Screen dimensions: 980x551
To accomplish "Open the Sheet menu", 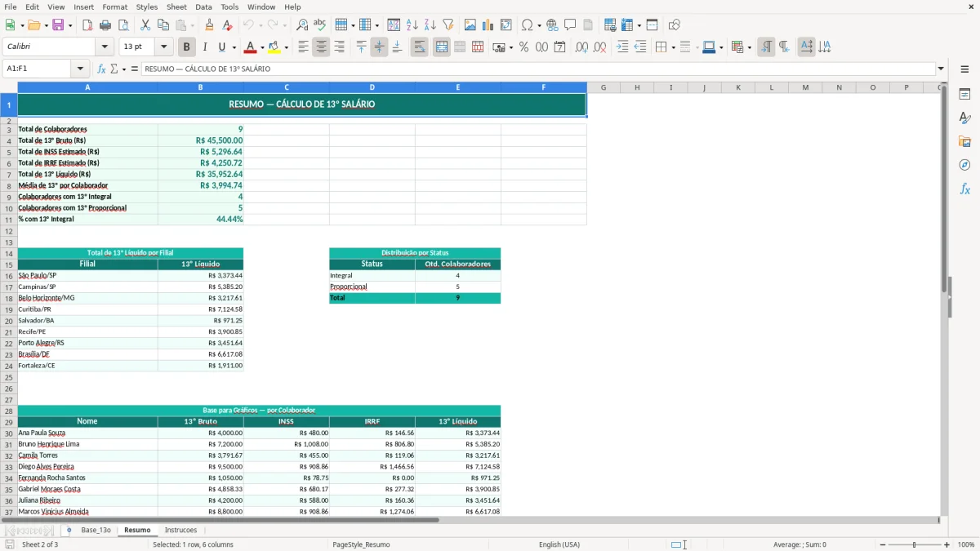I will point(176,7).
